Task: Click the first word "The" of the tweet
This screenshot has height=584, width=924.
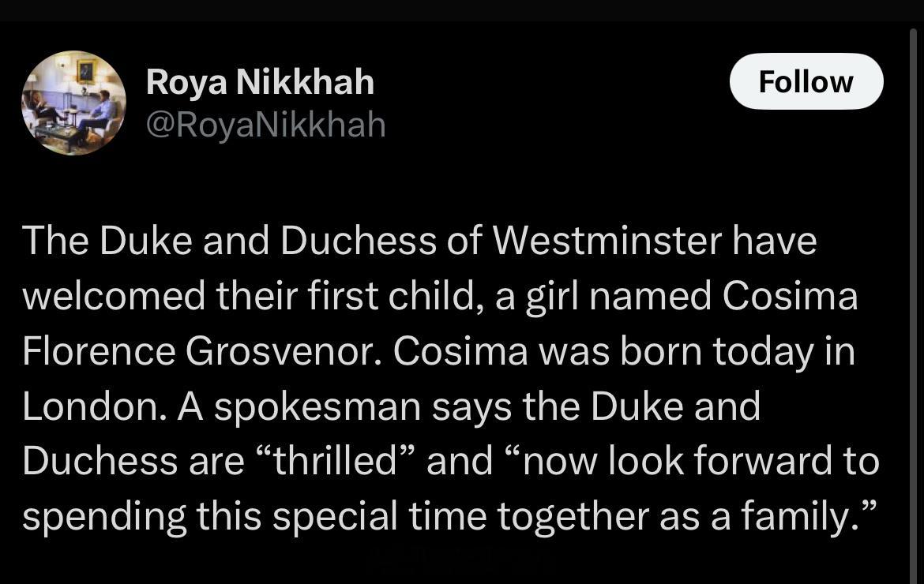Action: tap(54, 241)
